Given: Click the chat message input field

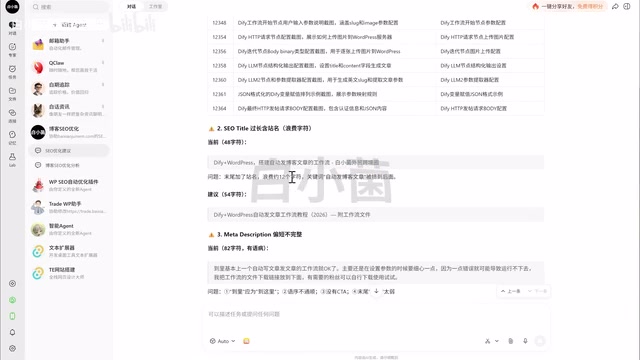Looking at the screenshot, I should 376,314.
